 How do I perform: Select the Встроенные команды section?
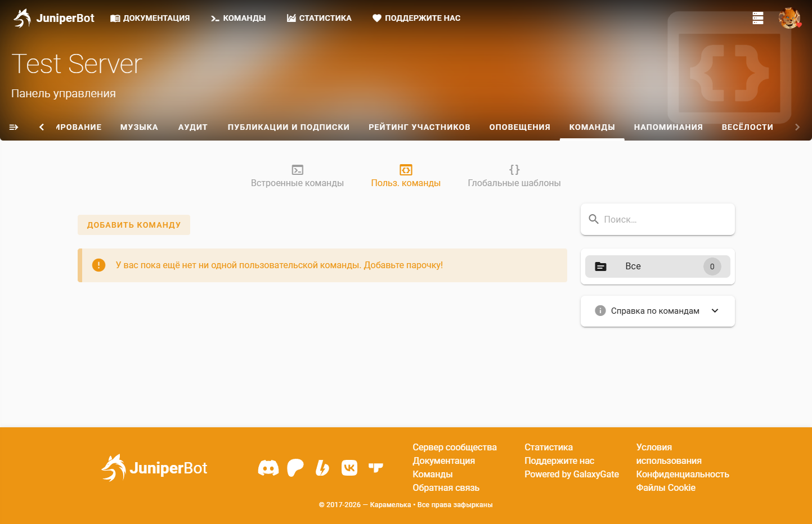click(x=297, y=176)
